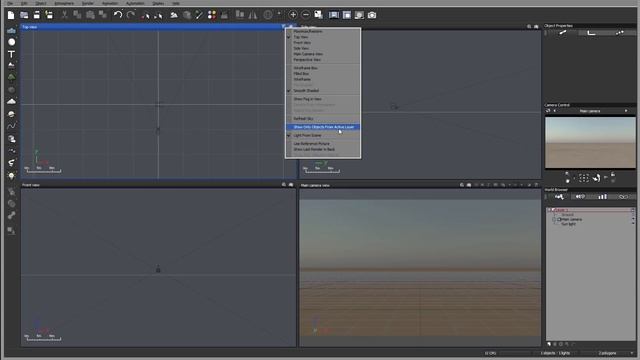Open the Render menu
640x360 pixels.
tap(88, 3)
